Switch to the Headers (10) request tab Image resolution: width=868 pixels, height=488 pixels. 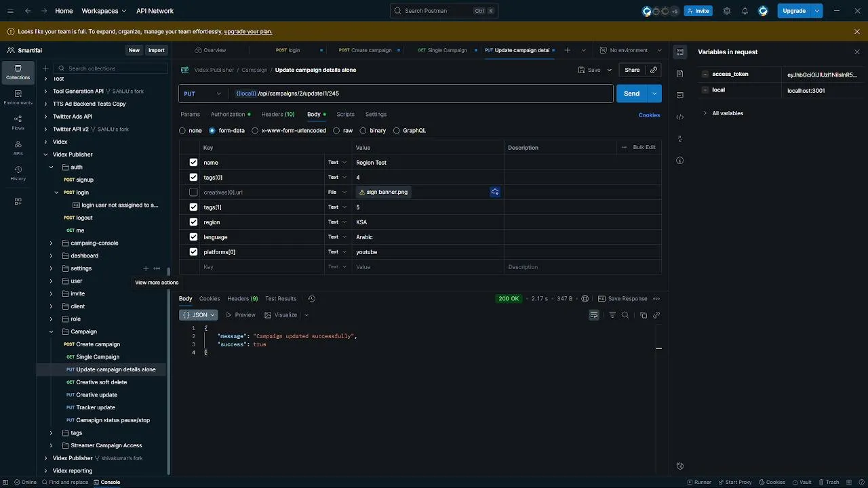[278, 115]
